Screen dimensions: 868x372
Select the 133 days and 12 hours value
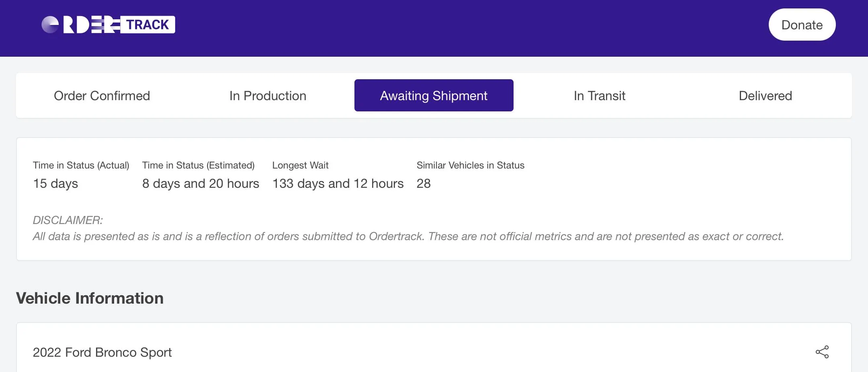point(338,183)
